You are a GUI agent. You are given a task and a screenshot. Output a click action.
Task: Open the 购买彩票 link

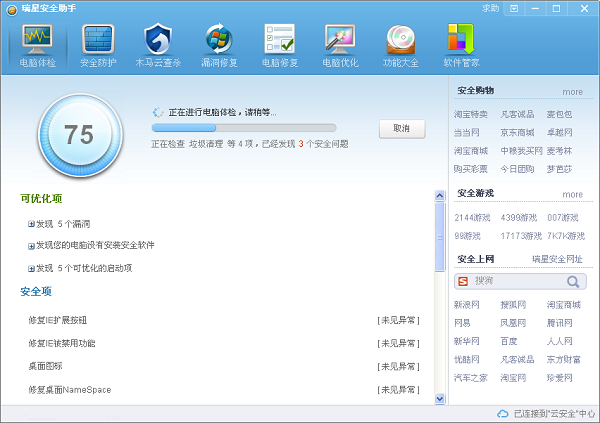click(471, 169)
